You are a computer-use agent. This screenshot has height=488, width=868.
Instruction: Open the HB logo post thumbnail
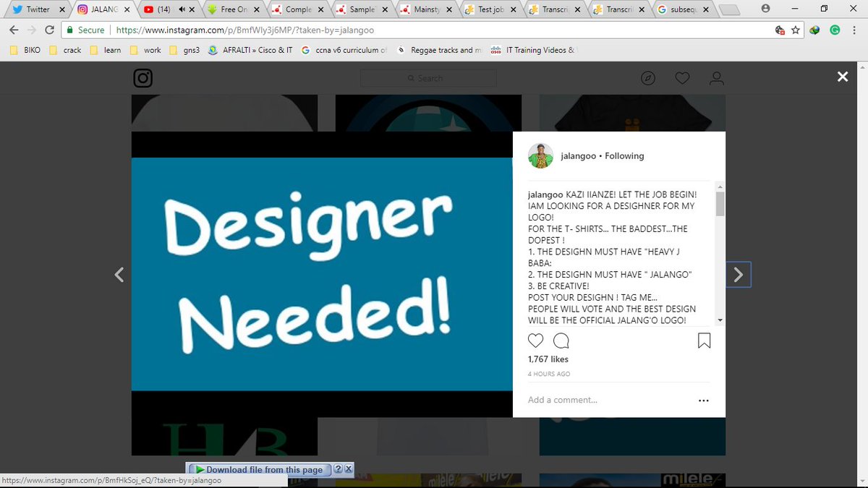pyautogui.click(x=224, y=436)
